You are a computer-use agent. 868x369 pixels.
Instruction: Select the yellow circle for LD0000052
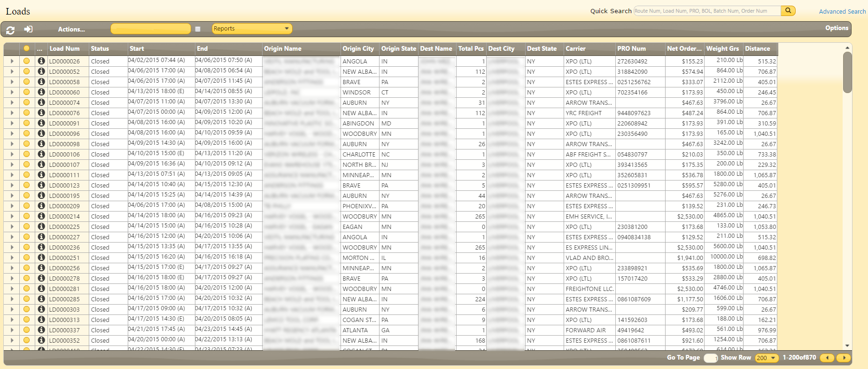(26, 71)
